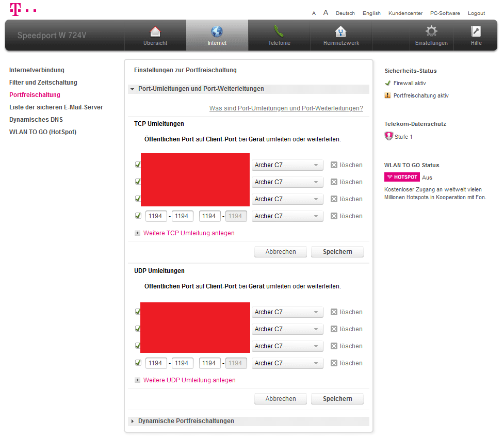
Task: Open Archer C7 dropdown on second TCP rule
Action: (x=287, y=182)
